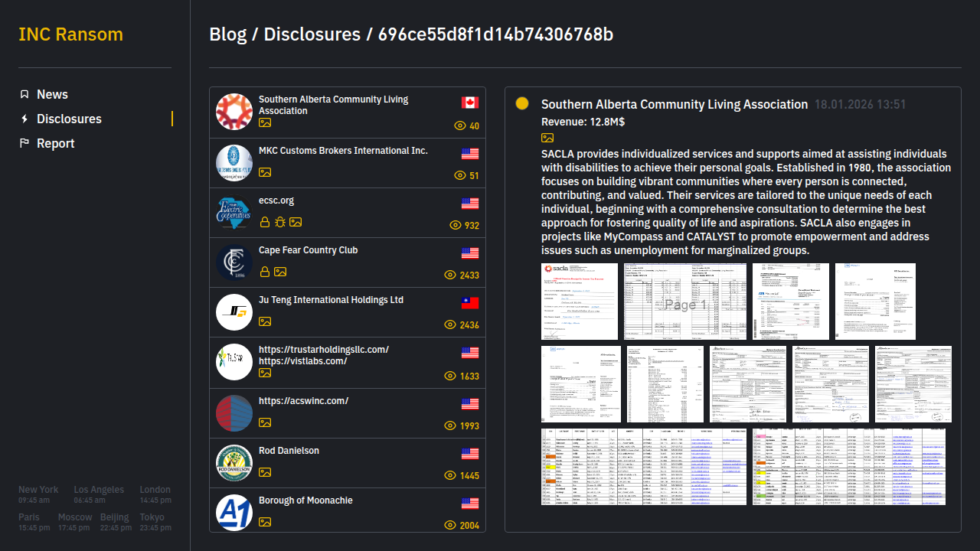Click the Blog breadcrumb link in header

click(x=227, y=34)
